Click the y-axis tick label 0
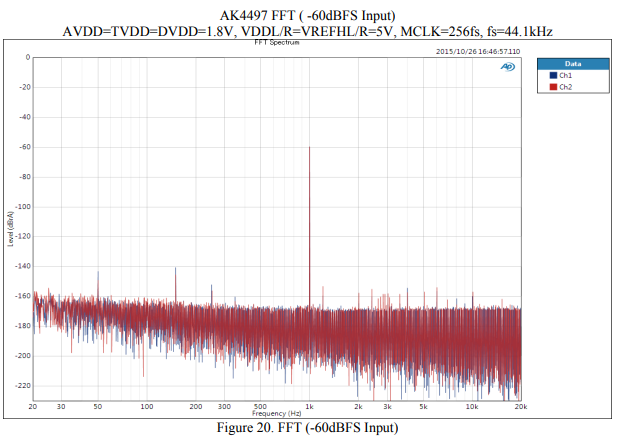This screenshot has height=439, width=634. [28, 57]
